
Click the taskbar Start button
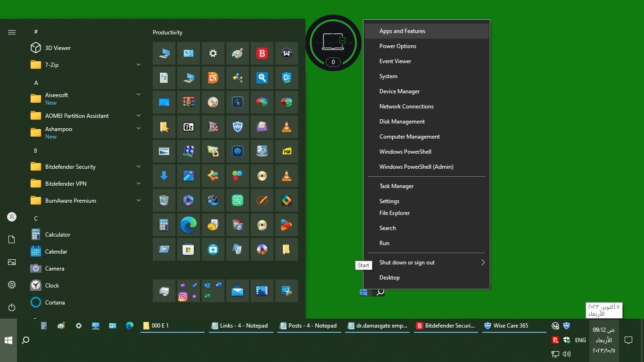pyautogui.click(x=8, y=340)
